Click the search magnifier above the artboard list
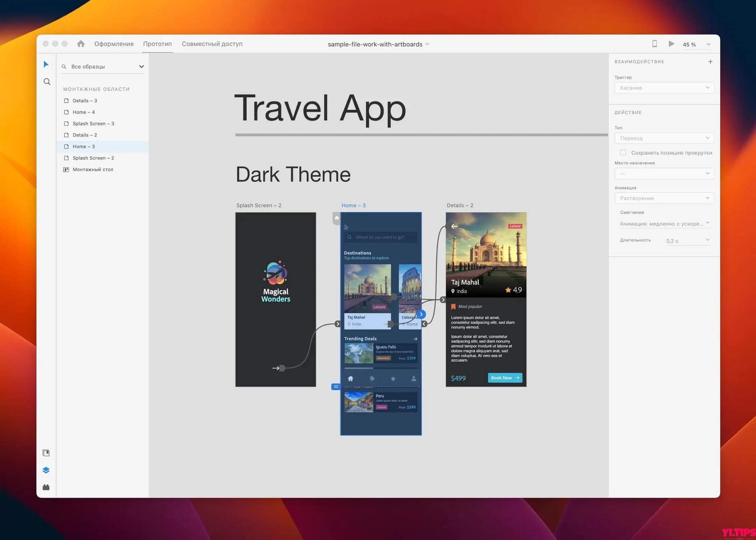This screenshot has width=756, height=540. tap(64, 67)
